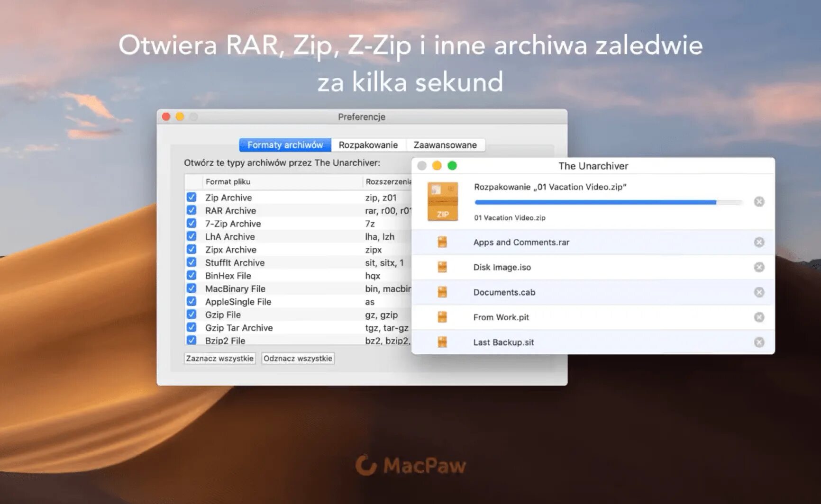This screenshot has height=504, width=821.
Task: Click the '01 Vacation Video.zip' file name label
Action: coord(510,217)
